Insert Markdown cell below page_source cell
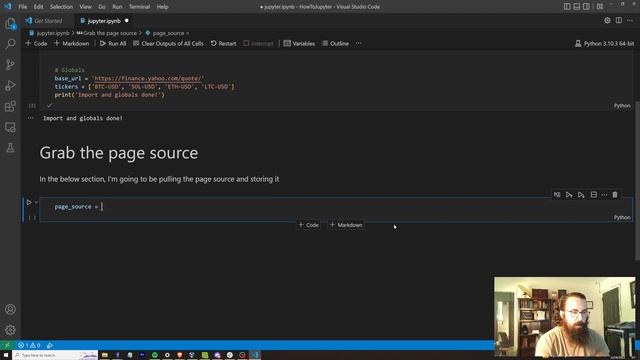 coord(346,225)
